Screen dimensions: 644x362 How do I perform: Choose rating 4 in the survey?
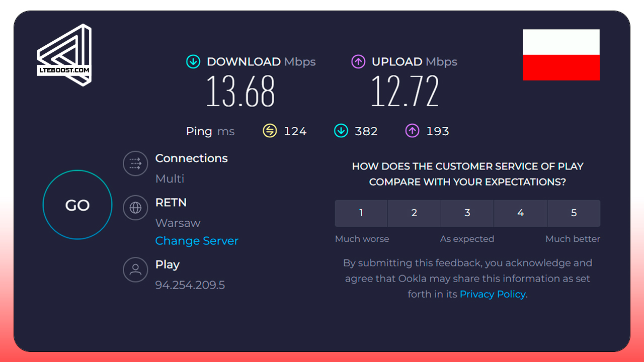pyautogui.click(x=521, y=213)
